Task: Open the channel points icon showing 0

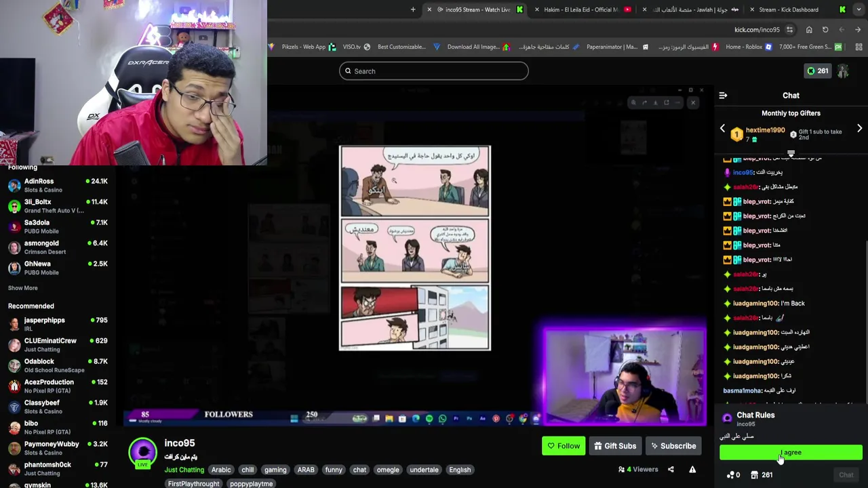Action: (x=733, y=475)
